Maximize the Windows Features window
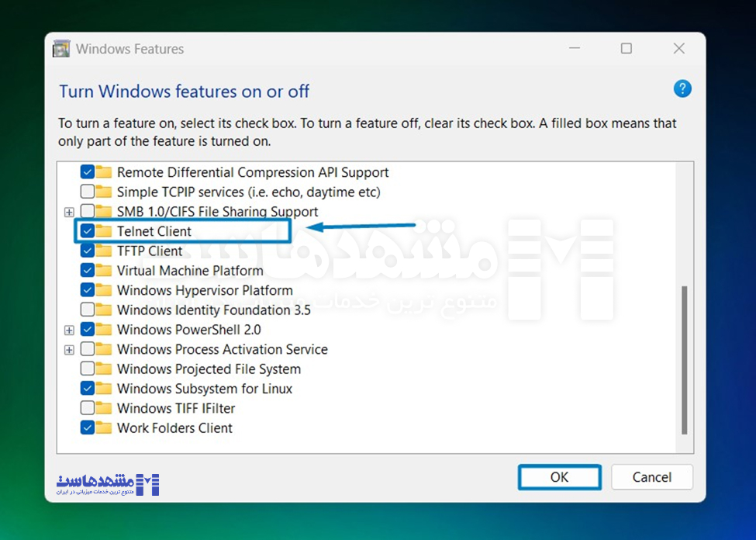This screenshot has width=756, height=540. [627, 48]
